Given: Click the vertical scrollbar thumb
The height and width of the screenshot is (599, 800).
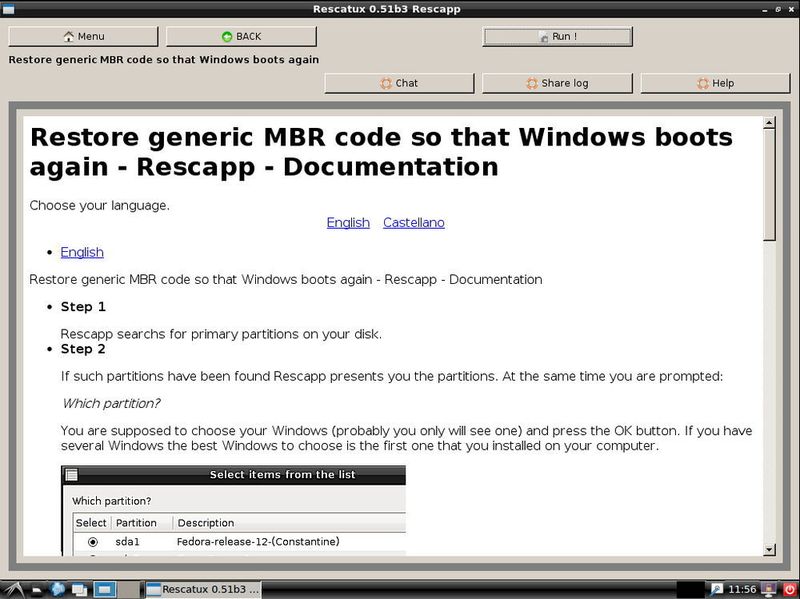Looking at the screenshot, I should [x=769, y=184].
